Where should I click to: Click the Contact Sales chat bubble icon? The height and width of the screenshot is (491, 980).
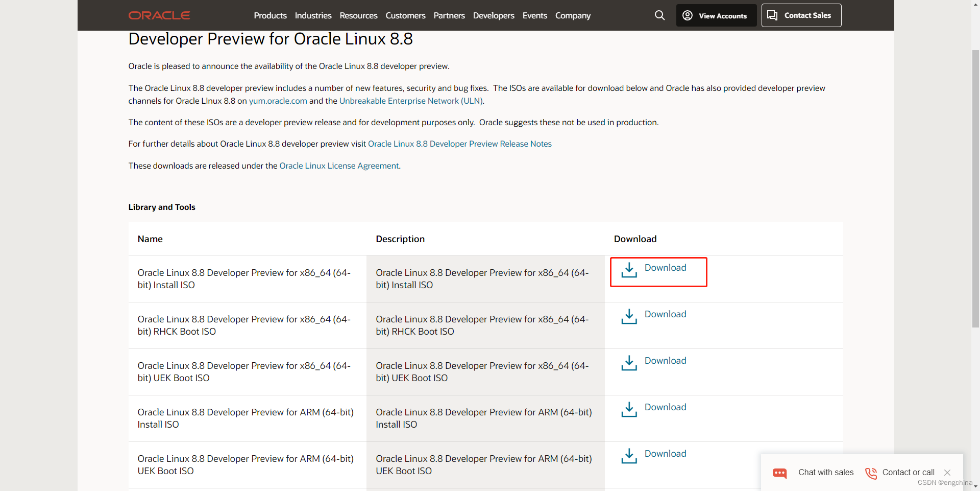pyautogui.click(x=772, y=15)
